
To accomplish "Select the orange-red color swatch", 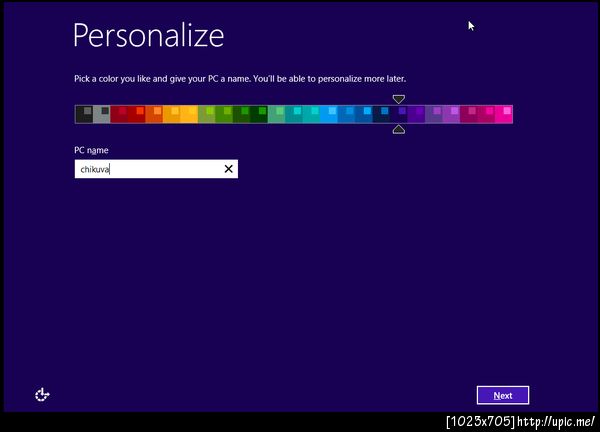I will coord(154,114).
